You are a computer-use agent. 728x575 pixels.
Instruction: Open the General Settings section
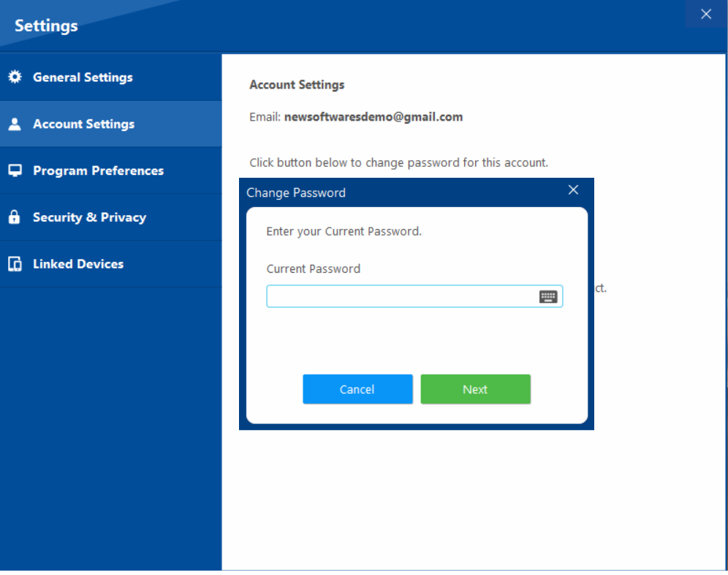[x=83, y=77]
